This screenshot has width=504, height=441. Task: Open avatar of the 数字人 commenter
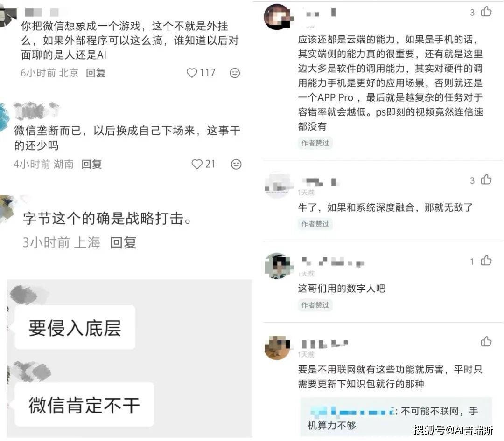[x=277, y=266]
